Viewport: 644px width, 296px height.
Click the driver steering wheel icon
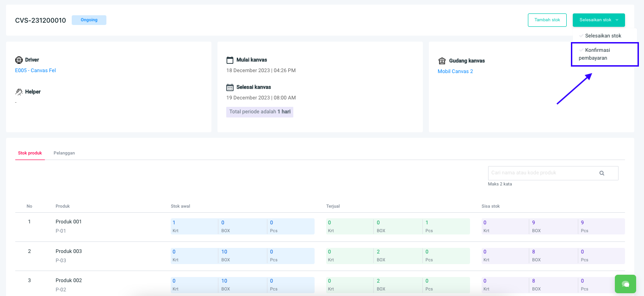coord(19,60)
